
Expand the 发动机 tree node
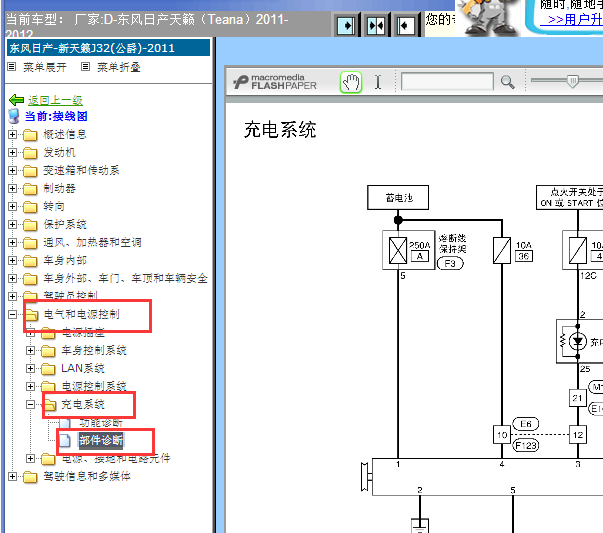[x=12, y=153]
